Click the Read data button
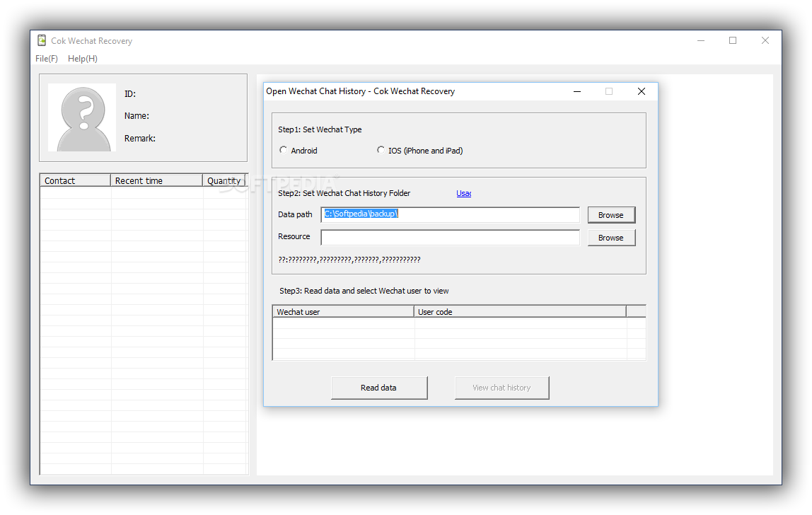Image resolution: width=812 pixels, height=515 pixels. [379, 388]
